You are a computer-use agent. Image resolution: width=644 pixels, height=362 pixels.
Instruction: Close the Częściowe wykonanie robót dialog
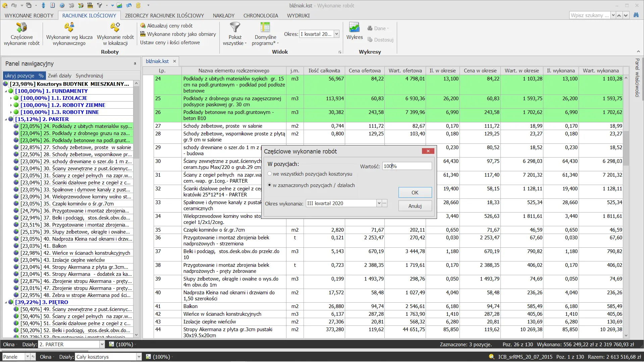point(428,151)
